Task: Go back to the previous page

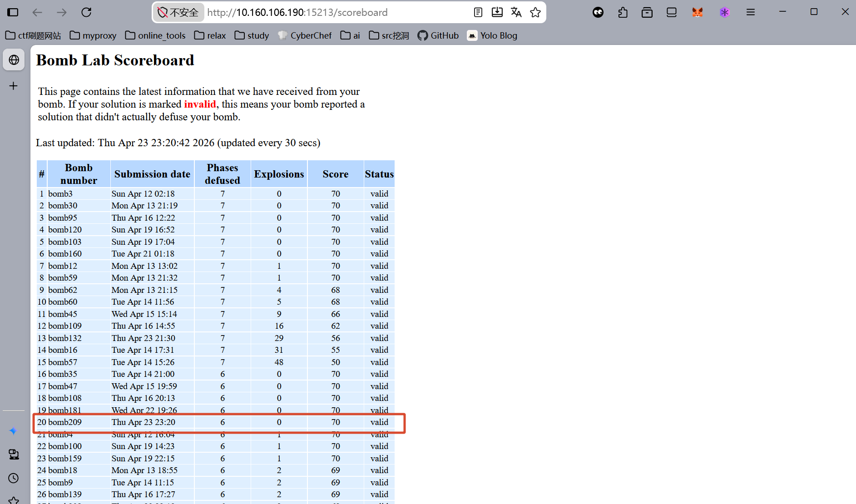Action: pos(37,12)
